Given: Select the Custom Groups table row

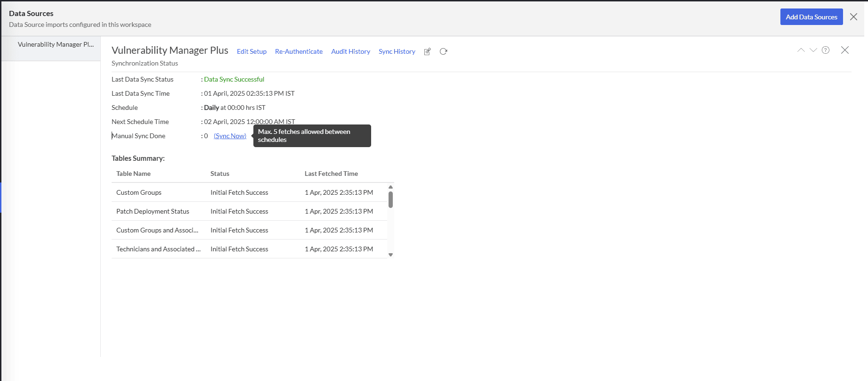Looking at the screenshot, I should pyautogui.click(x=139, y=192).
